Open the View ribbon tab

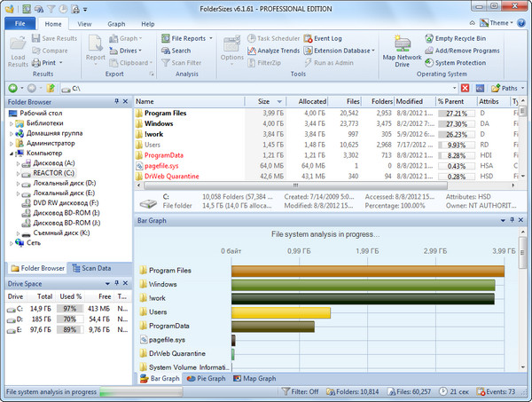pyautogui.click(x=84, y=24)
